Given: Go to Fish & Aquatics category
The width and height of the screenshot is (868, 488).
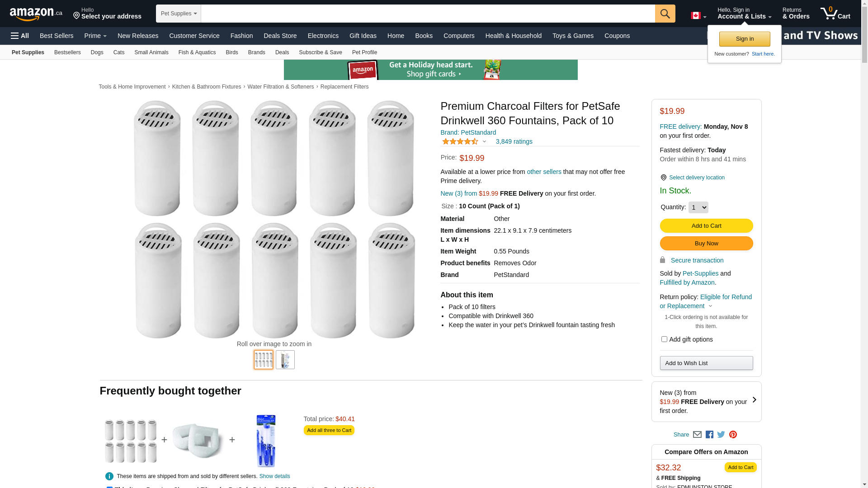Looking at the screenshot, I should point(197,52).
